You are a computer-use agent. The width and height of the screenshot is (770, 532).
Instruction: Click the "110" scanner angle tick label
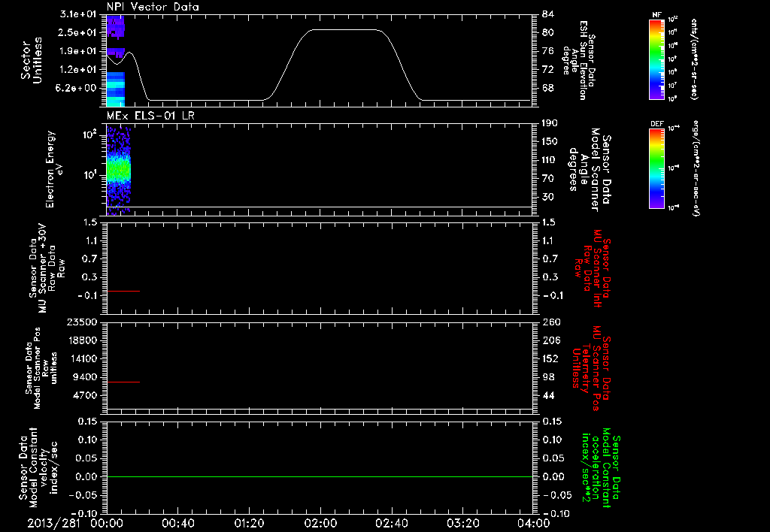point(550,160)
